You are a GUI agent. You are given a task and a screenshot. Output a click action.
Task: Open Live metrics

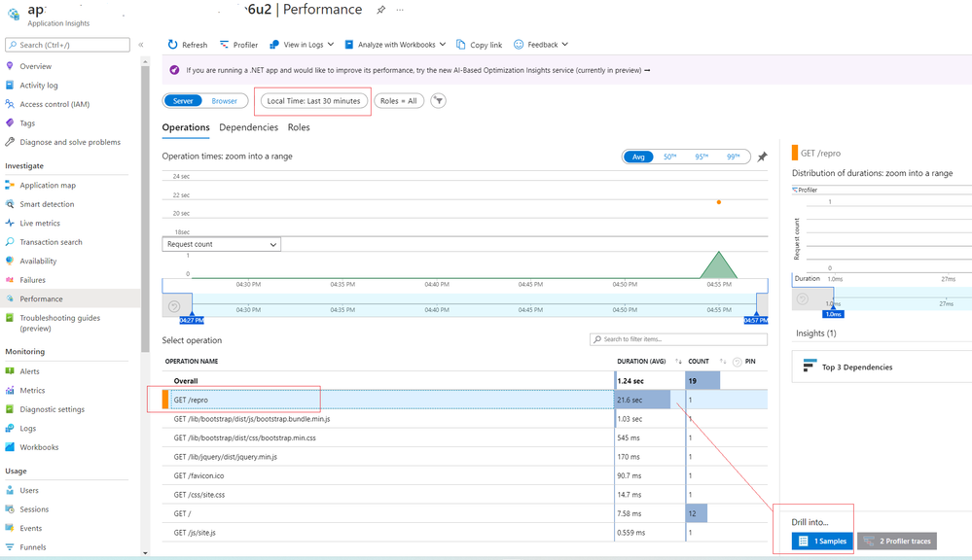pyautogui.click(x=40, y=223)
